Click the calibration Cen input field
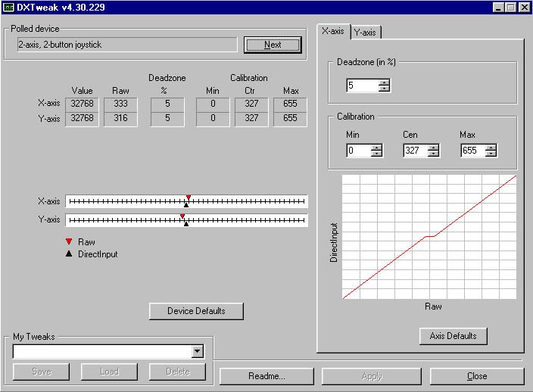533x392 pixels. click(414, 151)
